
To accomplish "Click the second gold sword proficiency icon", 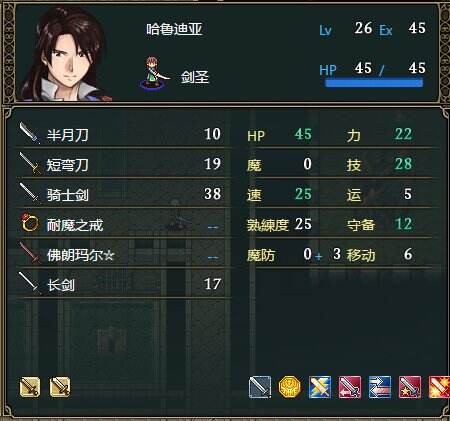I will pos(60,387).
